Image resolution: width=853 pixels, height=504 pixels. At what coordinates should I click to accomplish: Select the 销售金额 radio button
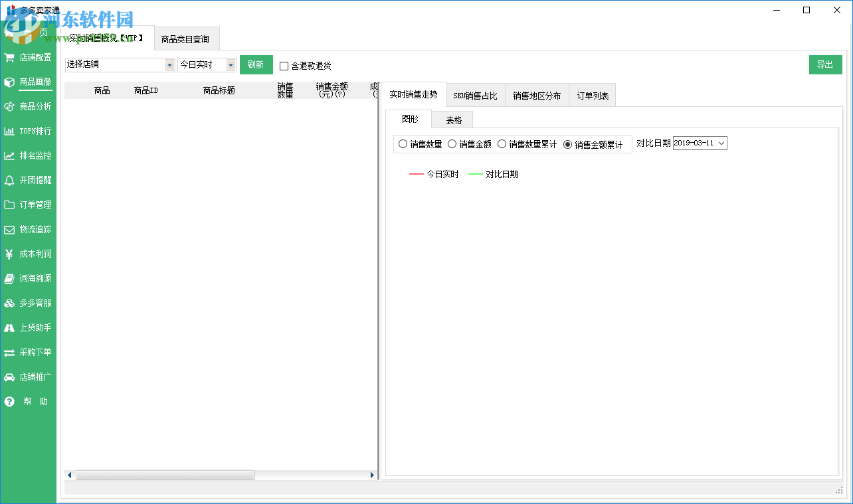click(x=452, y=143)
